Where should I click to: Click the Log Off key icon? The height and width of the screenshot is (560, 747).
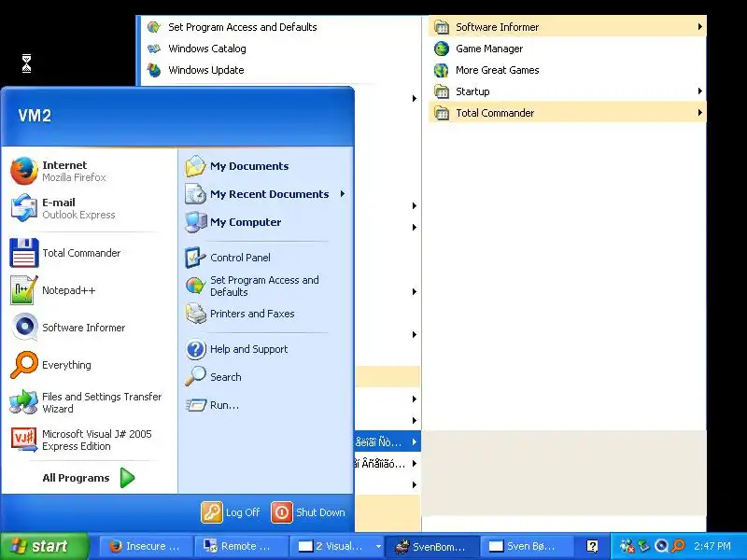coord(212,512)
